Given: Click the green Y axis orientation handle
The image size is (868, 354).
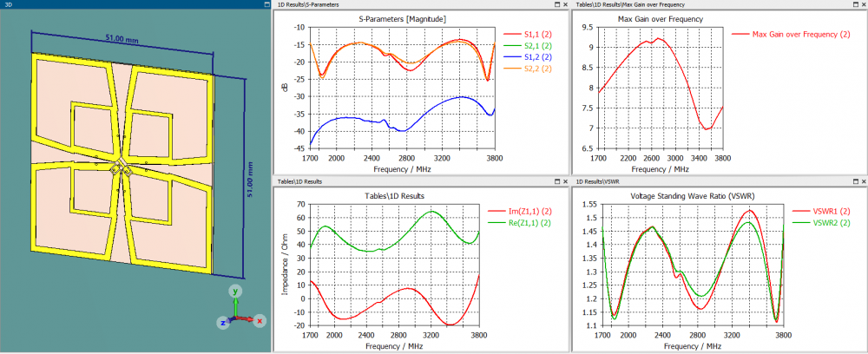Looking at the screenshot, I should 235,291.
